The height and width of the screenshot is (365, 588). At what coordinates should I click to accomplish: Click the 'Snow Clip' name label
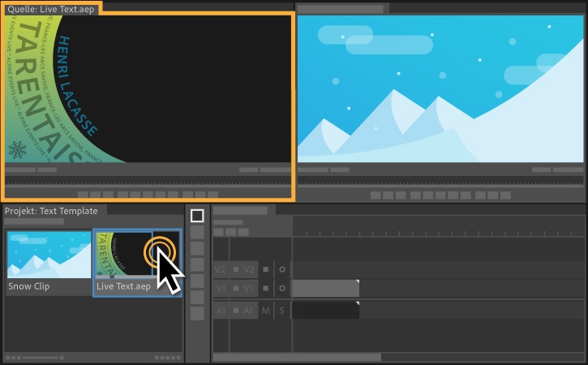click(x=29, y=286)
